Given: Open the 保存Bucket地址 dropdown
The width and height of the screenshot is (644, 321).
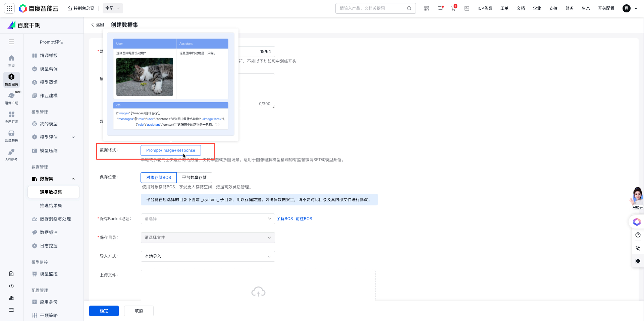Looking at the screenshot, I should [x=208, y=219].
